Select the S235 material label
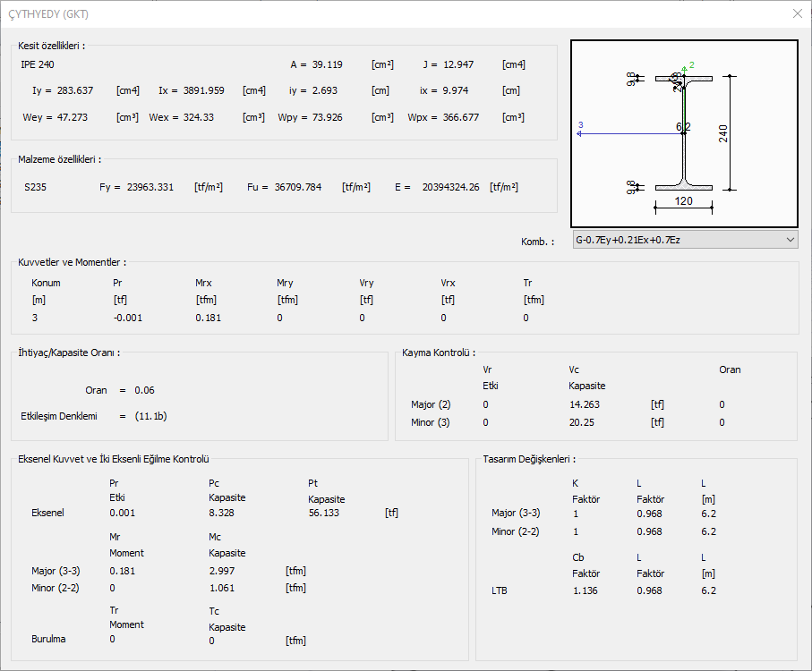 [38, 187]
